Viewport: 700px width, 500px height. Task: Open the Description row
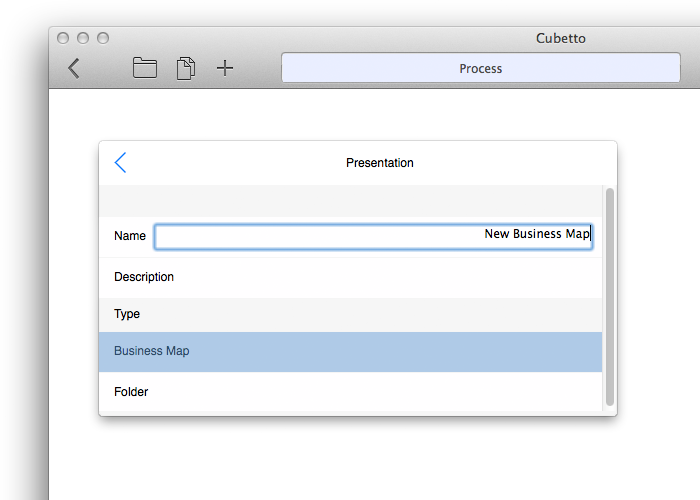tap(350, 277)
